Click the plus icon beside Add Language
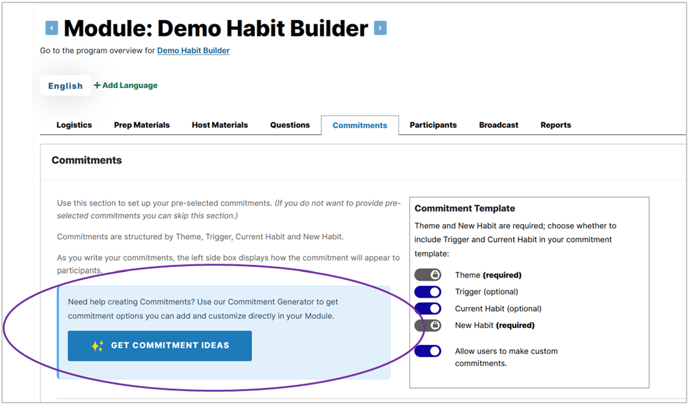The height and width of the screenshot is (405, 688). [97, 85]
